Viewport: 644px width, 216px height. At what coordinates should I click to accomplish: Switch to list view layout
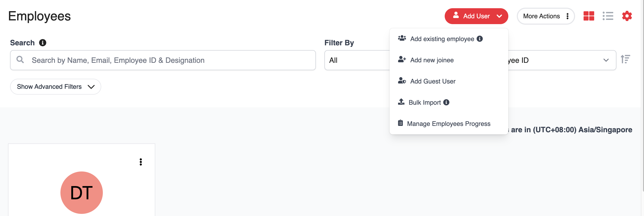coord(608,16)
